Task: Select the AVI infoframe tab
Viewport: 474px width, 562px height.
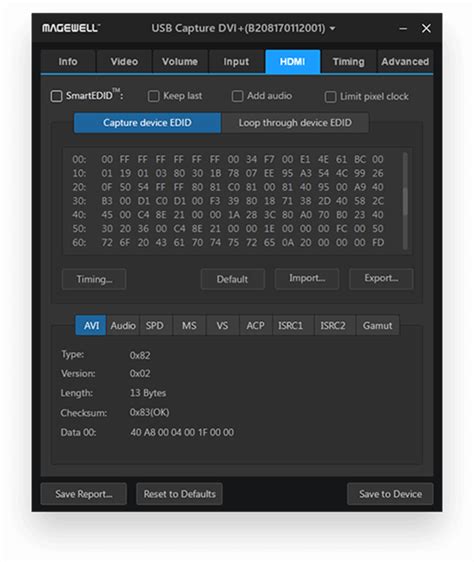Action: pyautogui.click(x=91, y=325)
